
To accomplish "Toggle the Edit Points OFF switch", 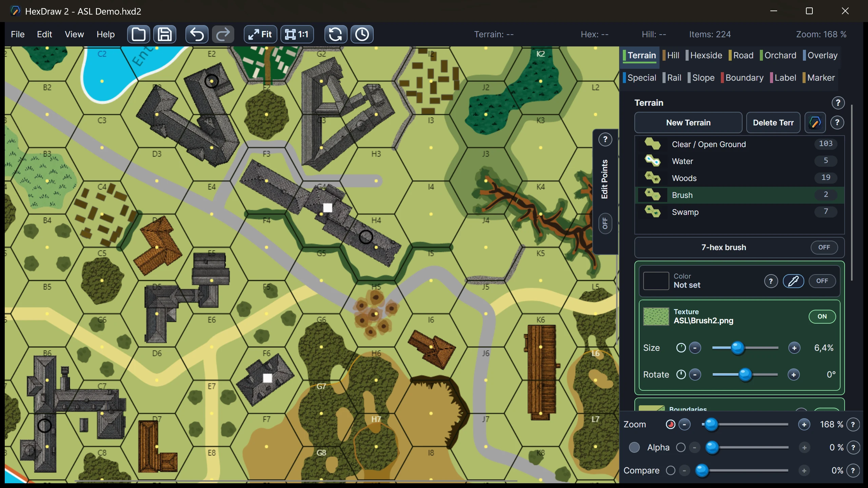I will [x=605, y=223].
